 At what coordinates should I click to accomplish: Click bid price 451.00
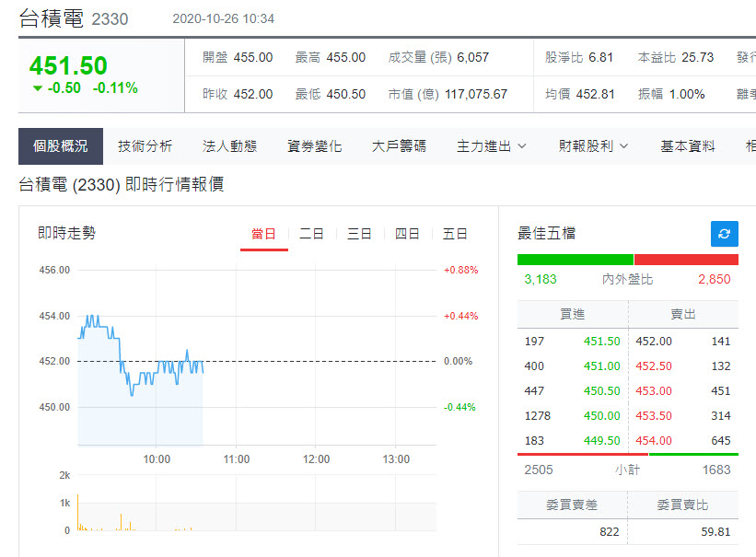[x=601, y=366]
